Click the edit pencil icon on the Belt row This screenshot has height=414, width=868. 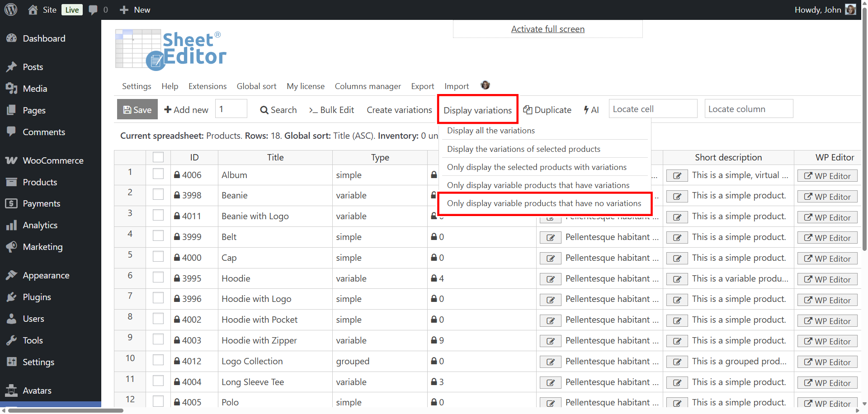(550, 237)
